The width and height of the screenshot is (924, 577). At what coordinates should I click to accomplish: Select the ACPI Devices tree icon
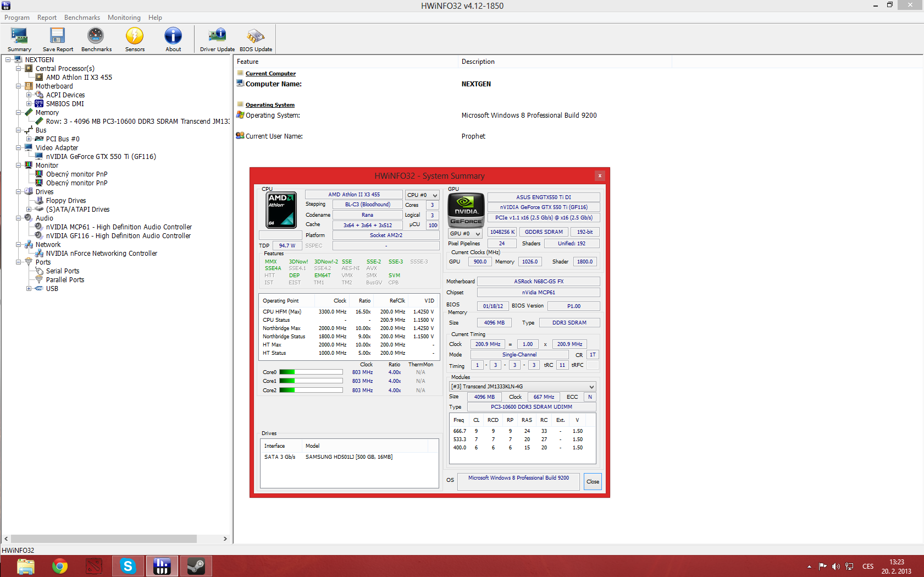pyautogui.click(x=40, y=95)
